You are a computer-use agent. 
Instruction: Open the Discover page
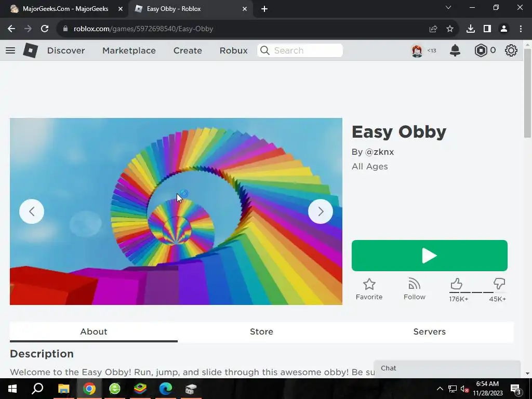[66, 50]
